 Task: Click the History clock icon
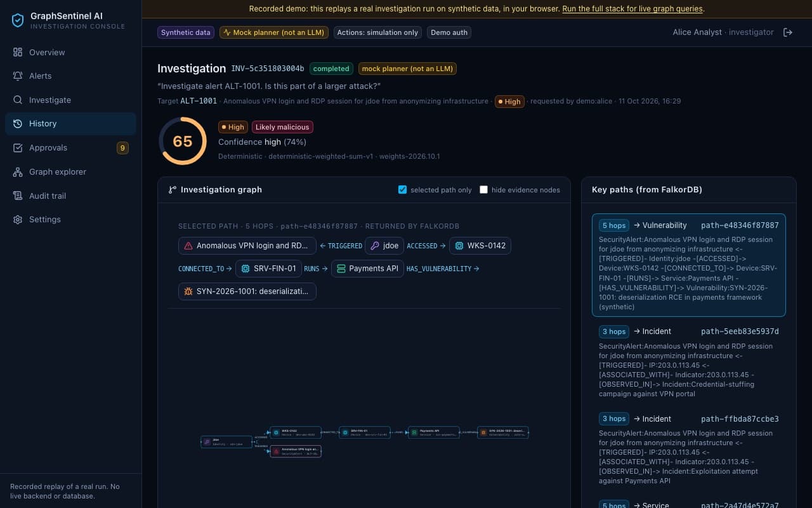[x=18, y=124]
